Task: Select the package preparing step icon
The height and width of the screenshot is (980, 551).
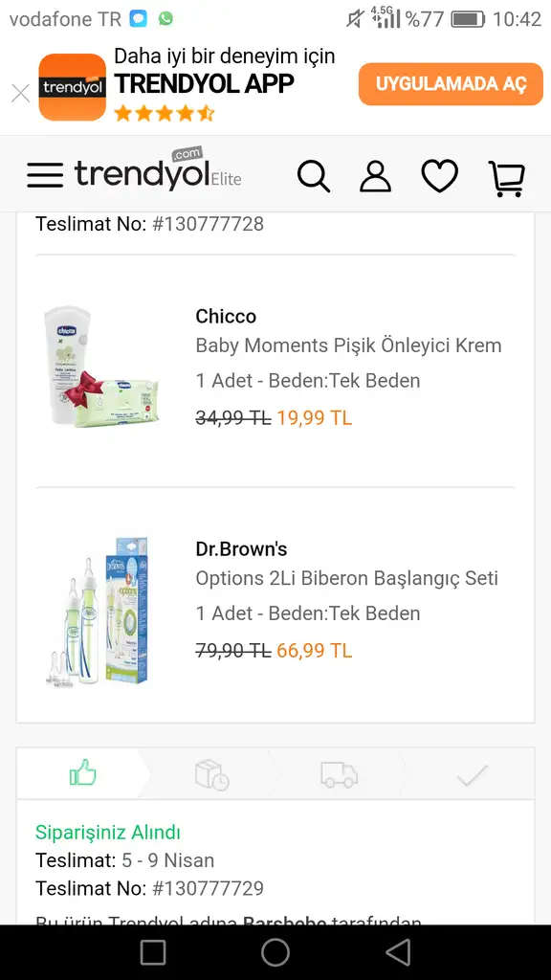Action: [x=211, y=775]
